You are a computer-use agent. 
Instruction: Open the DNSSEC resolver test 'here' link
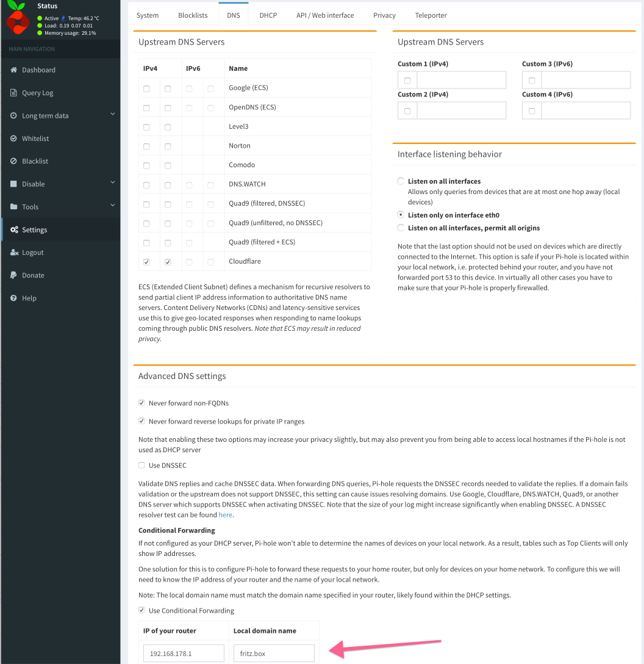226,515
